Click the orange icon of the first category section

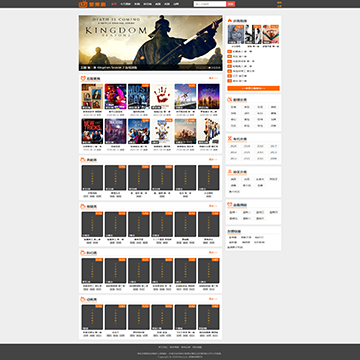click(83, 160)
